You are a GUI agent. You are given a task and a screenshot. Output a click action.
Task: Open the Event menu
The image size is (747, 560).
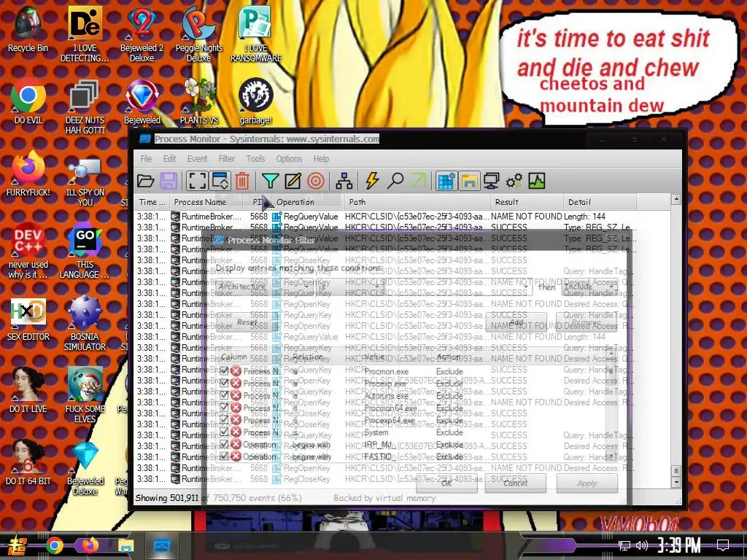pos(197,158)
